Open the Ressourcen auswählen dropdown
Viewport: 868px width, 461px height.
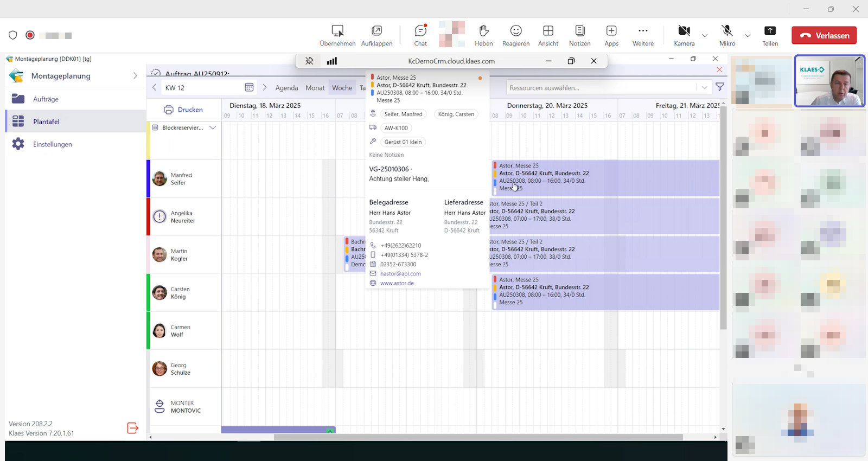tap(704, 87)
